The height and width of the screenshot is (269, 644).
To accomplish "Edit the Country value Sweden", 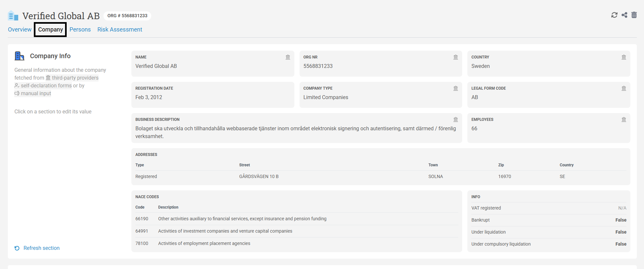I will (480, 66).
